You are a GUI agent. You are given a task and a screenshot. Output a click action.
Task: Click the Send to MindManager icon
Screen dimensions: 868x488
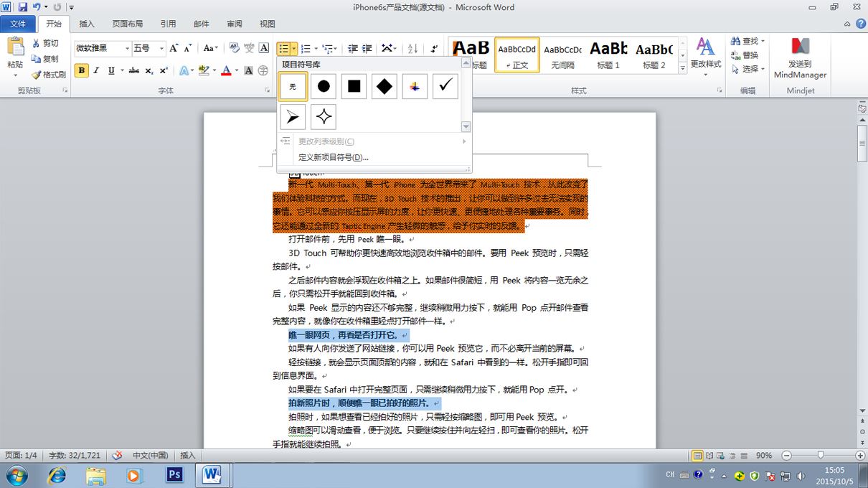(x=800, y=57)
